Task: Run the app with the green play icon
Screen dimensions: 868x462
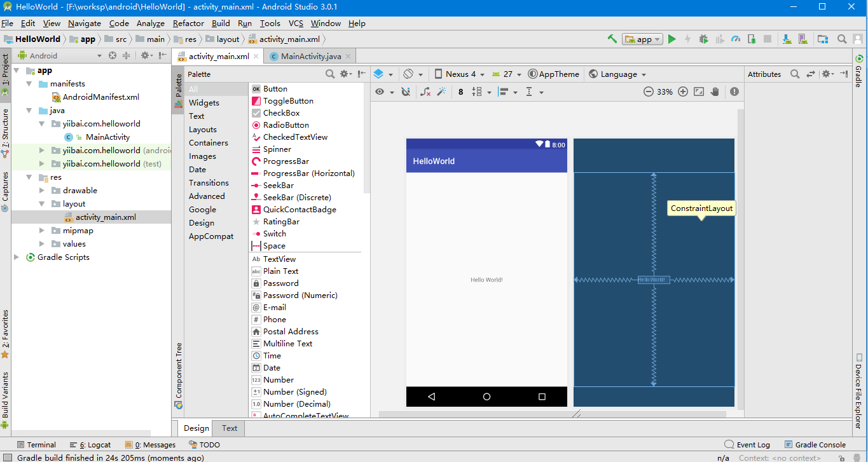Action: coord(672,39)
